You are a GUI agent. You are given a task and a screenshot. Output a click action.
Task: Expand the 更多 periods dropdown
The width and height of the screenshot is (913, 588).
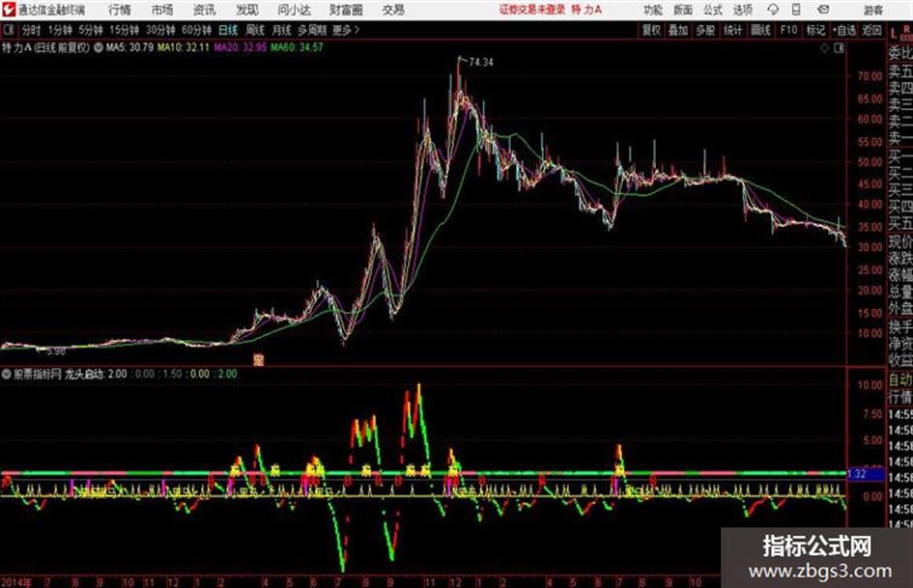346,30
